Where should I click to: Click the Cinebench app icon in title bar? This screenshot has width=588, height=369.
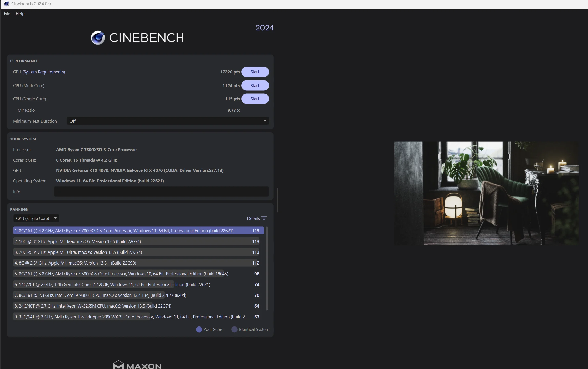click(6, 4)
